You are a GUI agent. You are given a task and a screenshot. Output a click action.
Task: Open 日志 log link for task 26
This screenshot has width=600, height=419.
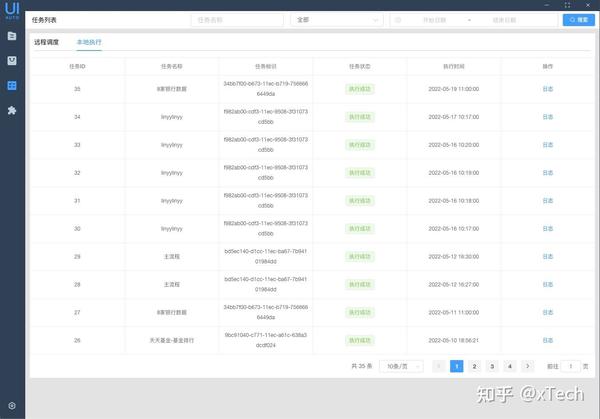coord(548,340)
